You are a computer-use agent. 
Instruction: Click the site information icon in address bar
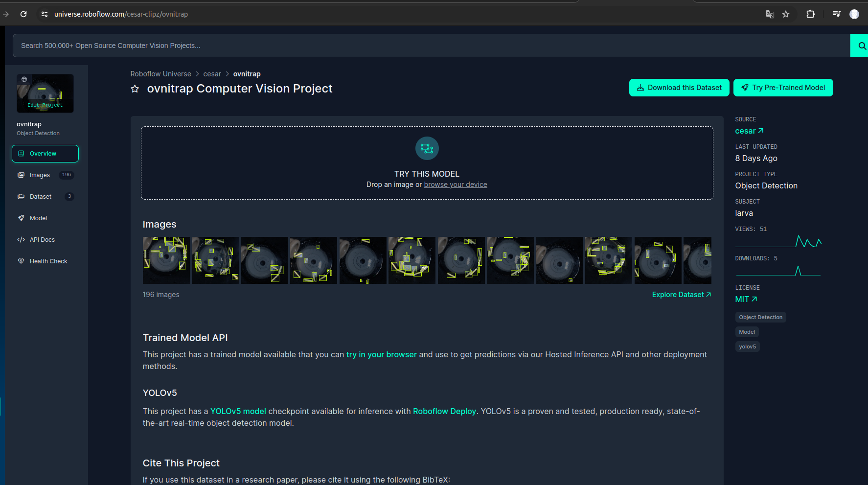[x=45, y=14]
